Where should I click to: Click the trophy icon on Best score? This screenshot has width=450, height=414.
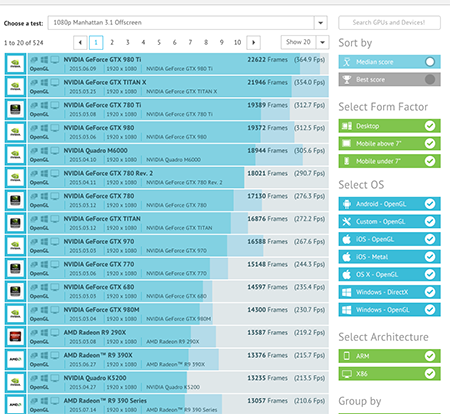(347, 79)
